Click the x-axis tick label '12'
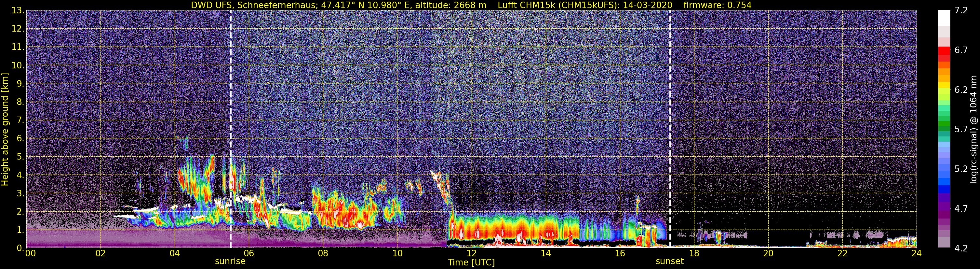 click(471, 254)
